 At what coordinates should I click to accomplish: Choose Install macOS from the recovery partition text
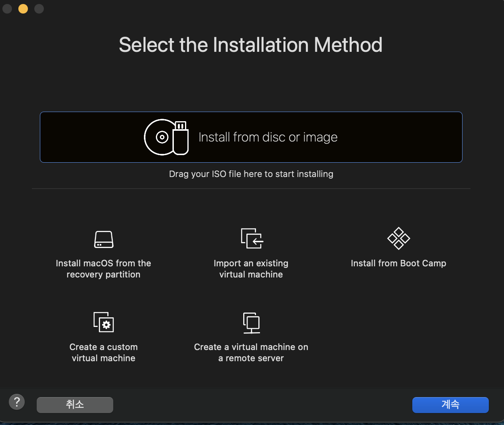pyautogui.click(x=104, y=269)
